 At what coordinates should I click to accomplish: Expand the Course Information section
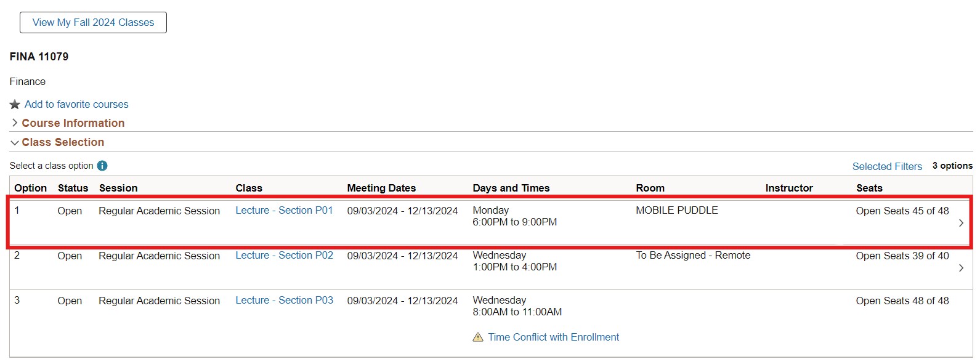(73, 123)
